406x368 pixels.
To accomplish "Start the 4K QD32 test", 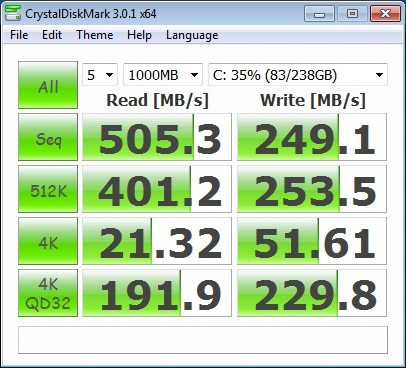I will pos(48,293).
